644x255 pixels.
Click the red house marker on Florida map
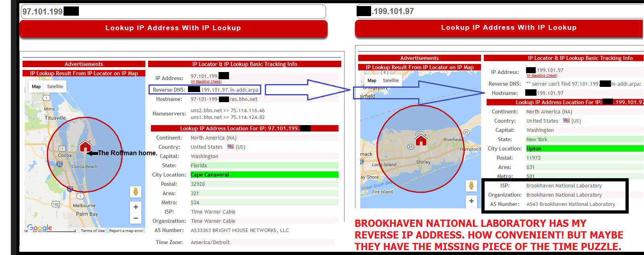[85, 146]
